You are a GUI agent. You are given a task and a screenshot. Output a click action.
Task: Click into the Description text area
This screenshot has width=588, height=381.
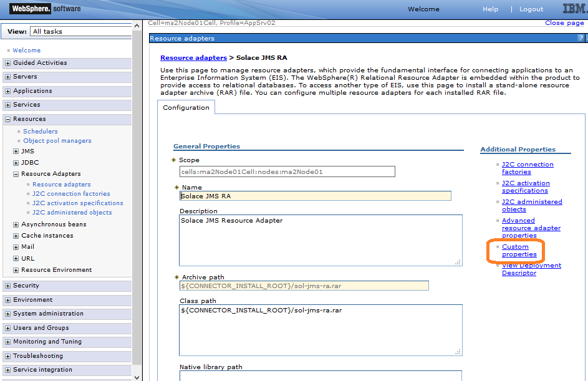point(321,240)
